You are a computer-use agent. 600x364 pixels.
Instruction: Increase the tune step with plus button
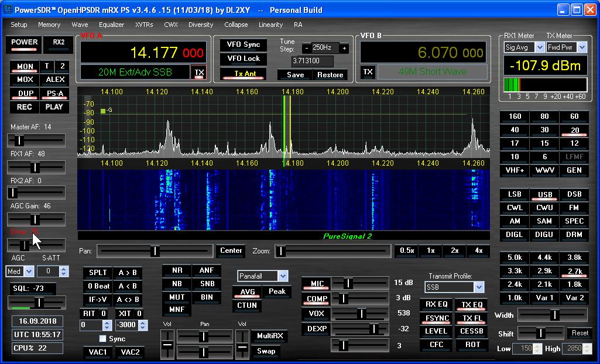tap(344, 48)
